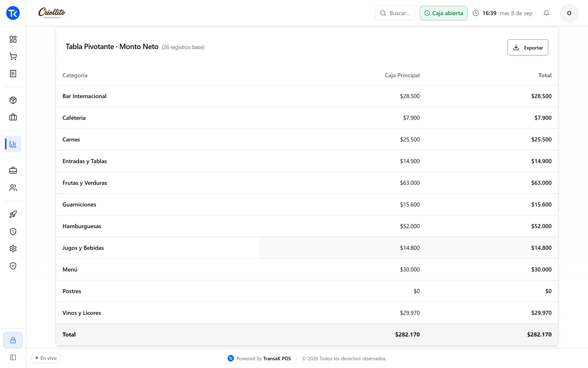Select the Menú row label
The image size is (588, 368).
(x=70, y=269)
